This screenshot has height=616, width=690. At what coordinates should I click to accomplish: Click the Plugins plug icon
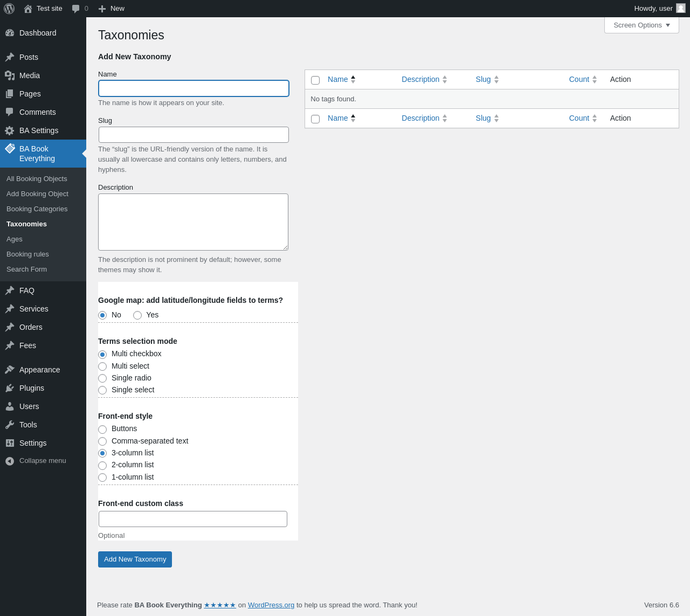(10, 388)
